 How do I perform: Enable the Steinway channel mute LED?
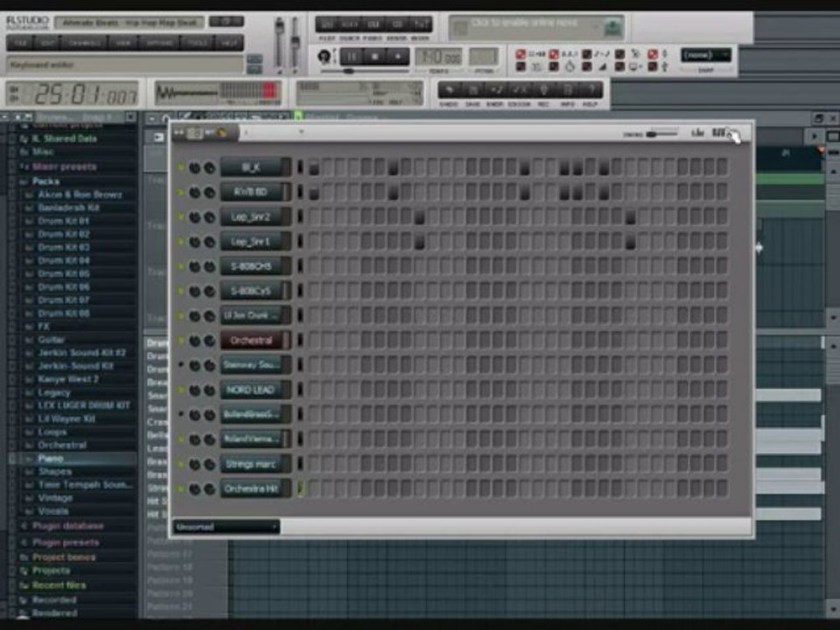(180, 365)
